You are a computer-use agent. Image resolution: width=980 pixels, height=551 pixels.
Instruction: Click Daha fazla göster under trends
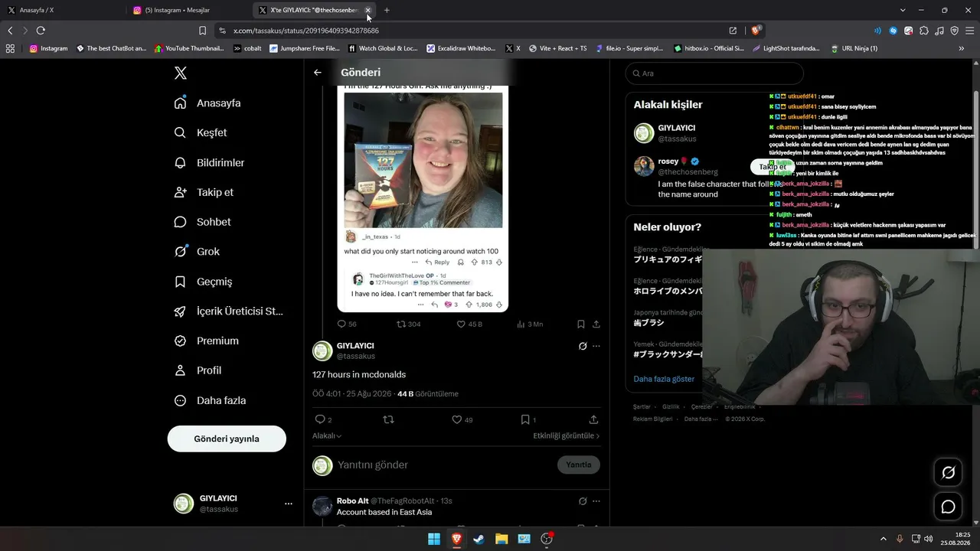click(664, 379)
